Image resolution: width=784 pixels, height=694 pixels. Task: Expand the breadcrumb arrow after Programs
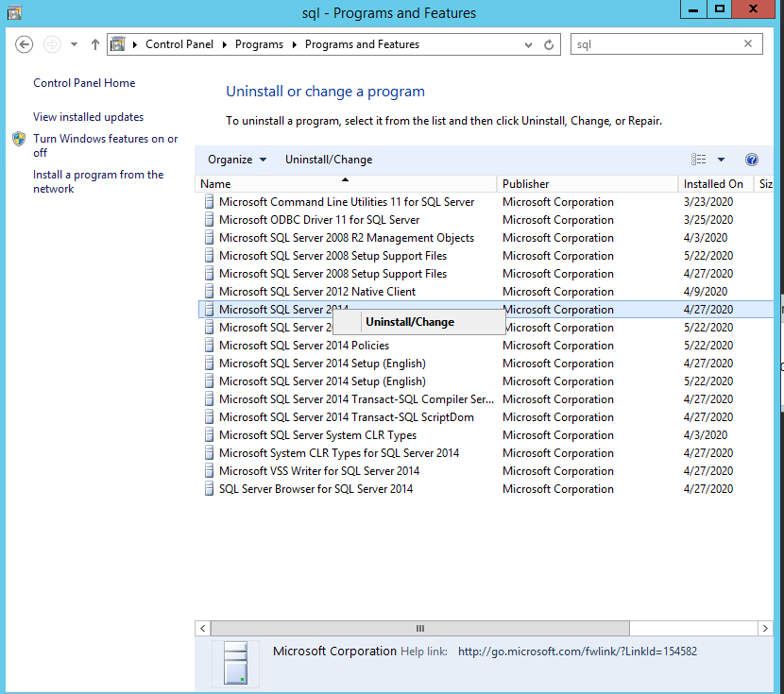[295, 44]
